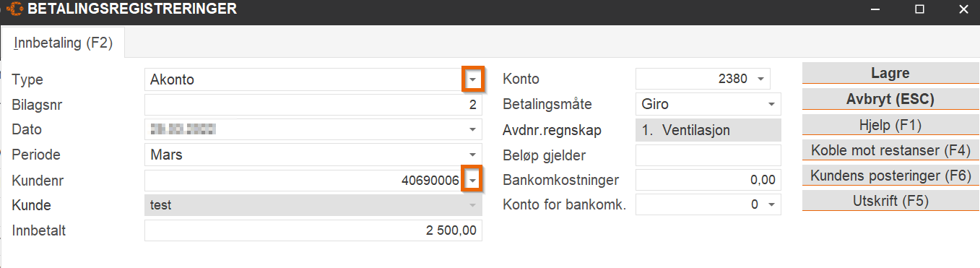Screen dimensions: 980x268
Task: Switch to the Innbetaling (F2) tab
Action: pos(63,43)
